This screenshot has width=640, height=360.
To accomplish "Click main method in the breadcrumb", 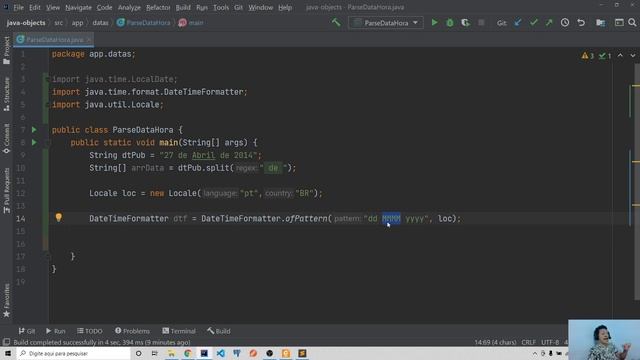I will tap(191, 23).
